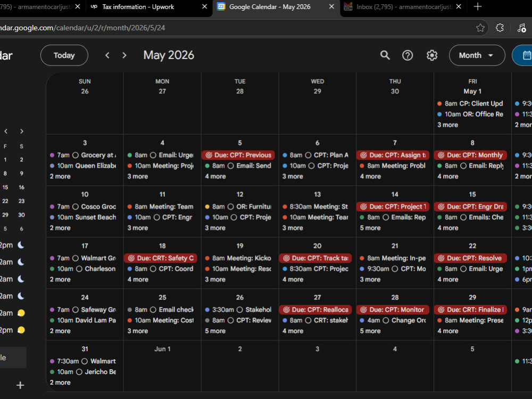Mark 4am Change Or task complete

(x=386, y=320)
